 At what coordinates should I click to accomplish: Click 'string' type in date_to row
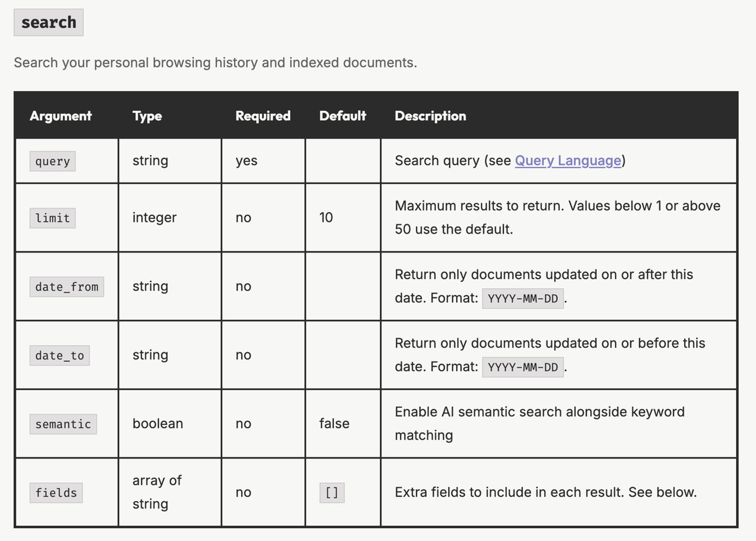pyautogui.click(x=150, y=355)
